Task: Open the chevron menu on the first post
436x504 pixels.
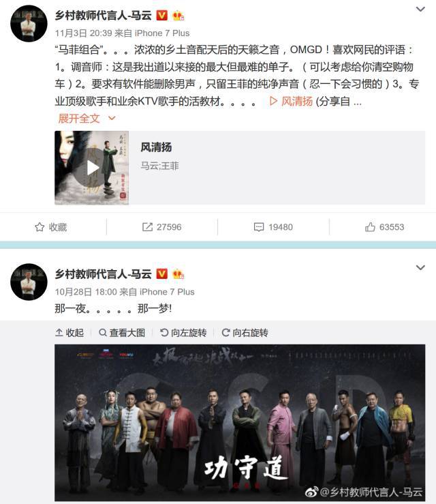Action: (x=420, y=9)
